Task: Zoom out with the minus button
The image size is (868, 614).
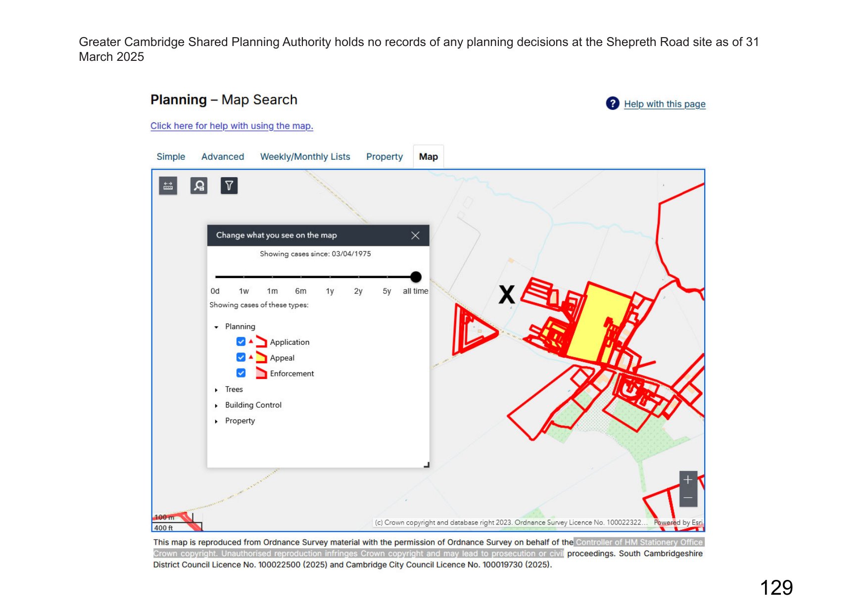Action: pyautogui.click(x=688, y=498)
